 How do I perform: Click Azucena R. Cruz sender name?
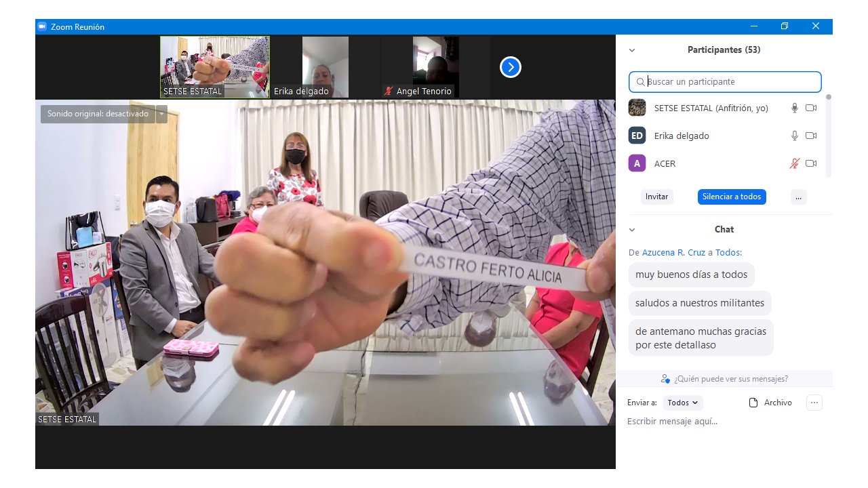tap(674, 252)
